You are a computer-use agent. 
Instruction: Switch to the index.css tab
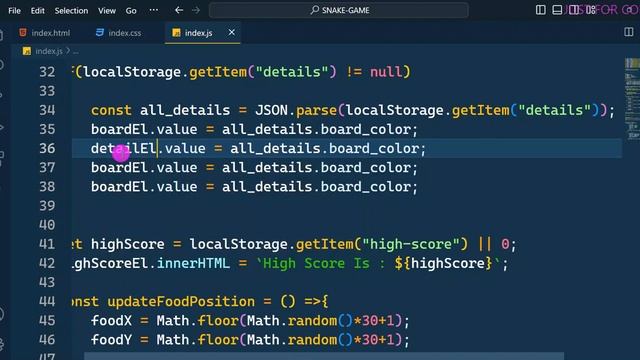[x=118, y=33]
